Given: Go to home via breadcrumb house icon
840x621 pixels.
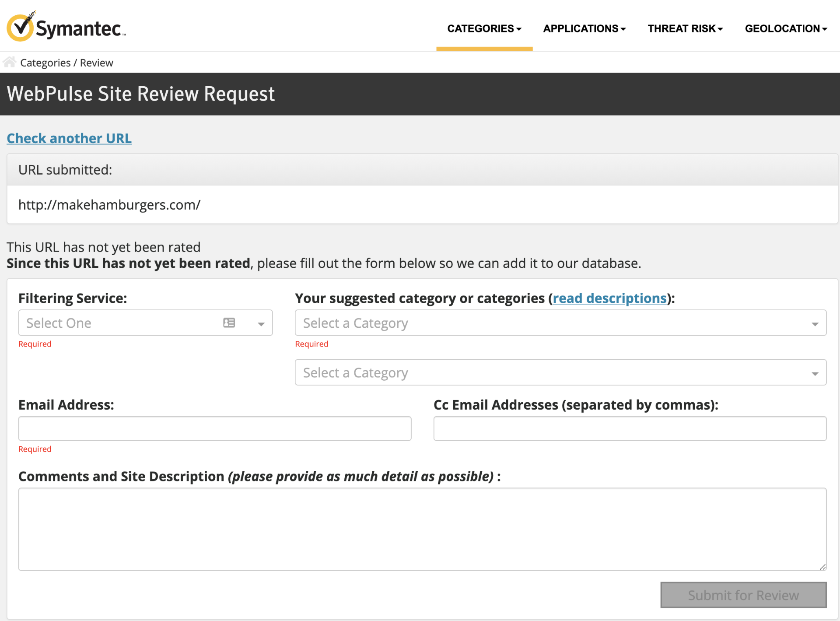Looking at the screenshot, I should 10,62.
